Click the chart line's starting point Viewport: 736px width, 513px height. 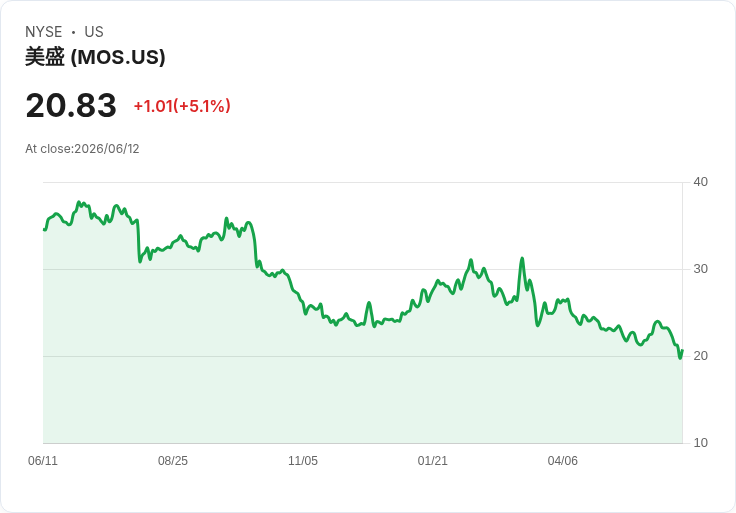pyautogui.click(x=44, y=230)
